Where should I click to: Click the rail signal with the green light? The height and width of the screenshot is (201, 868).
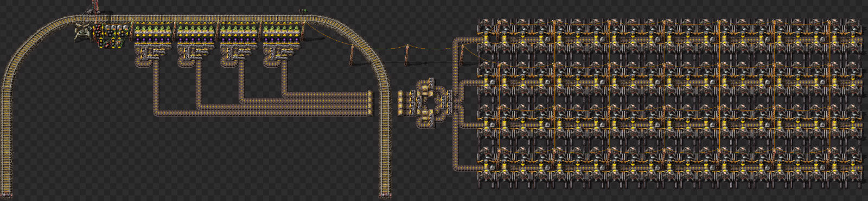303,11
